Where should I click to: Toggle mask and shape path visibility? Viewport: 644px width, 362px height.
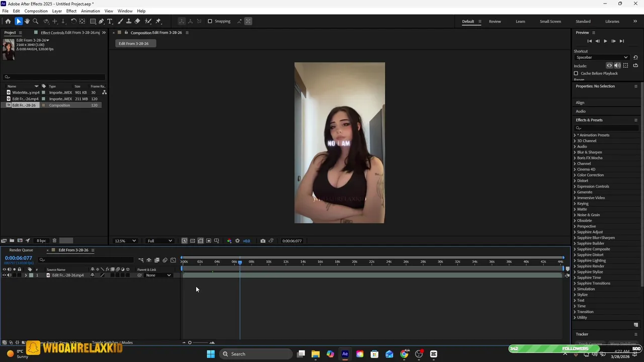tap(200, 241)
